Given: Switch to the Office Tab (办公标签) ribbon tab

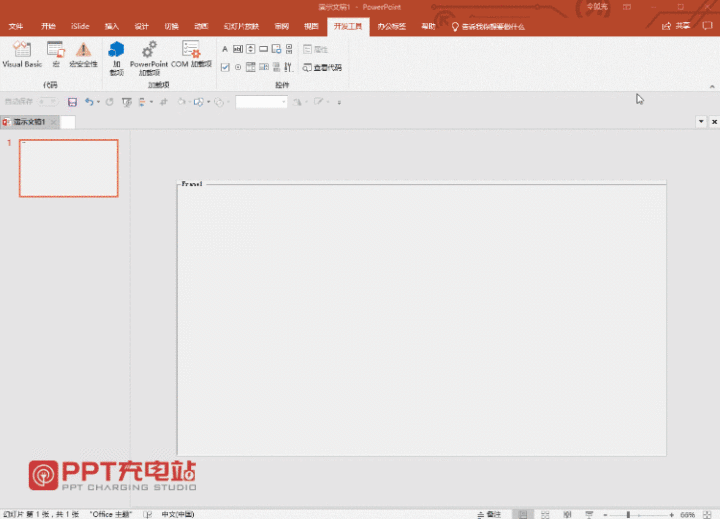Looking at the screenshot, I should (391, 27).
